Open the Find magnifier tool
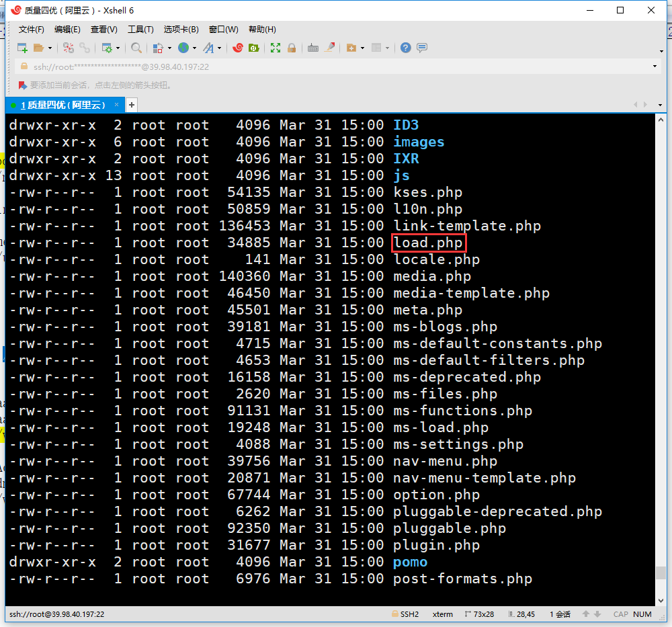Viewport: 672px width, 627px height. [136, 48]
